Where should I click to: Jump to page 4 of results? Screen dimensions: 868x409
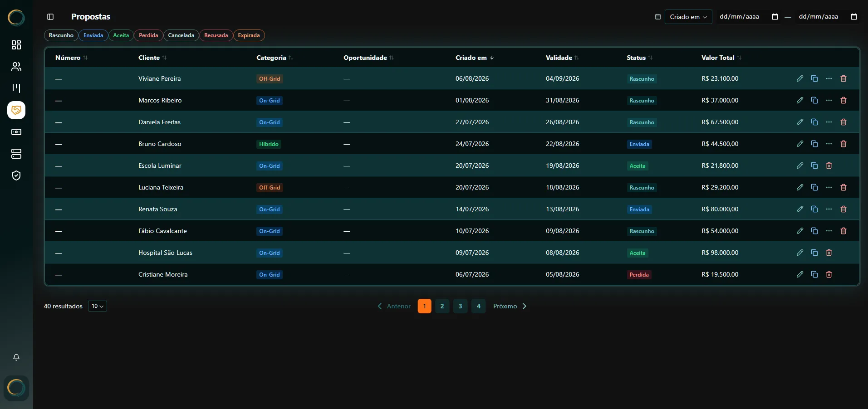pyautogui.click(x=479, y=306)
